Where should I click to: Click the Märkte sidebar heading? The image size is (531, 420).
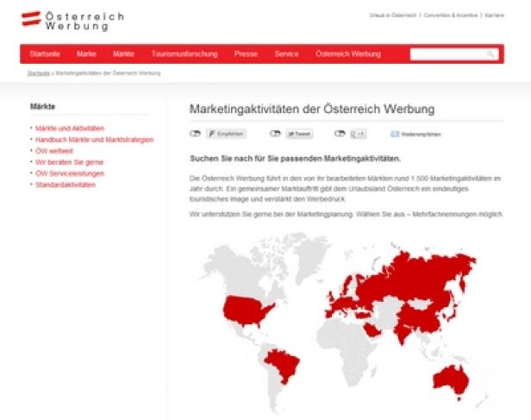click(x=42, y=106)
